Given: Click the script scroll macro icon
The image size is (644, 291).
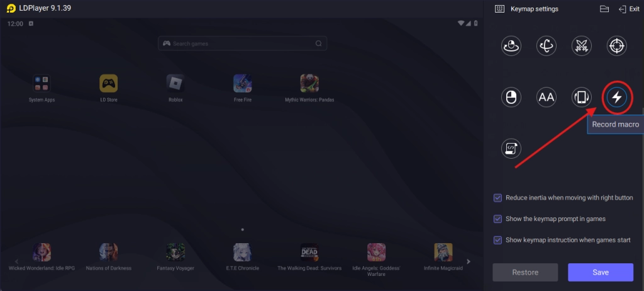Looking at the screenshot, I should (511, 149).
